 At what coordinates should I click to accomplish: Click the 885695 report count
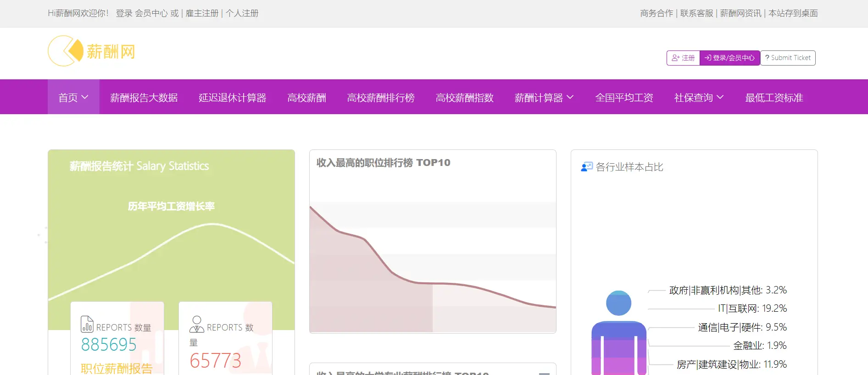coord(109,344)
